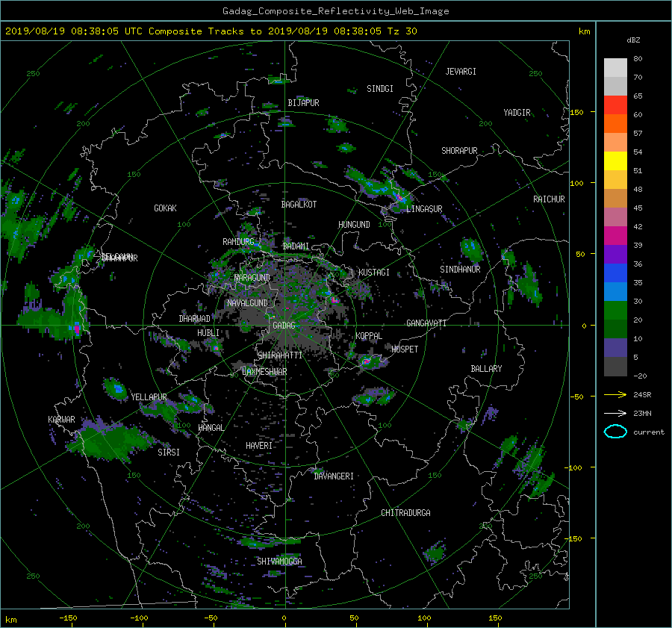The height and width of the screenshot is (628, 672).
Task: Click the SHIVAMOGGA city label
Action: click(279, 561)
